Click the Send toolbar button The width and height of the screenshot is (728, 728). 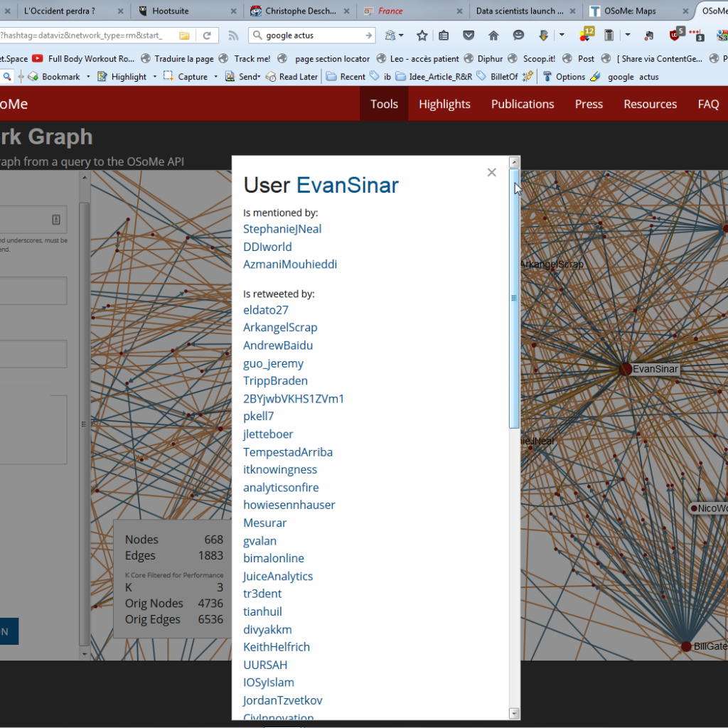(243, 77)
